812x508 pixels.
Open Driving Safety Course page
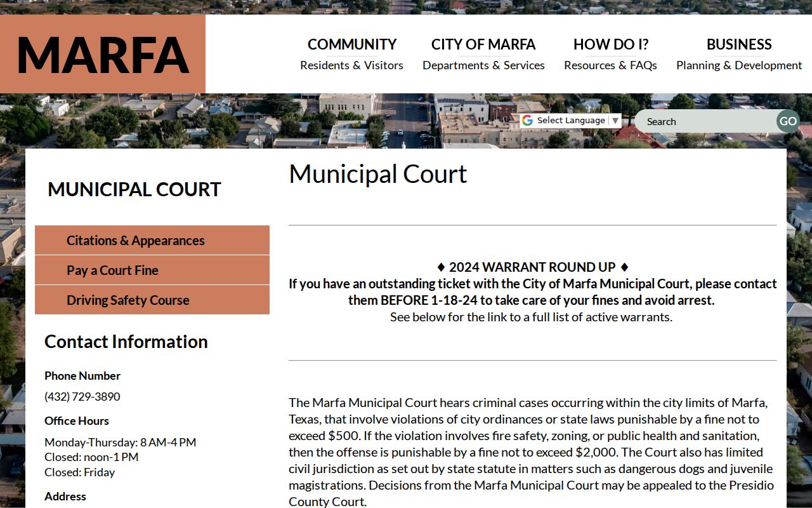[152, 300]
